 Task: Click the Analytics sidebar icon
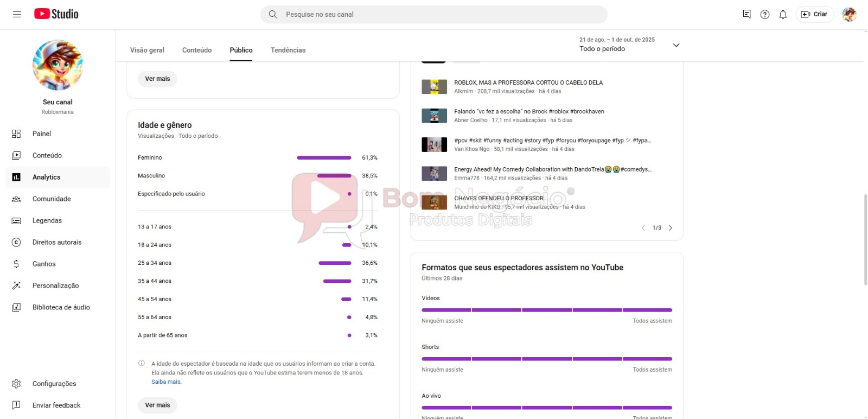16,177
